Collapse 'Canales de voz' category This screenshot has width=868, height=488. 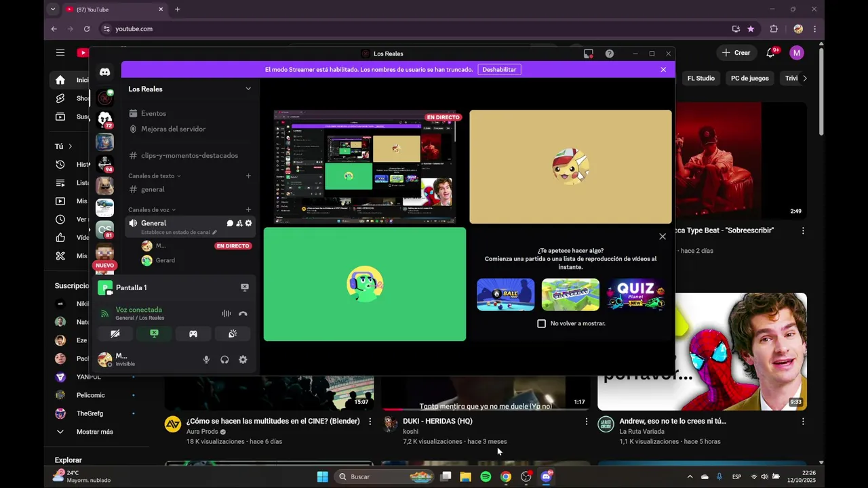pyautogui.click(x=152, y=210)
